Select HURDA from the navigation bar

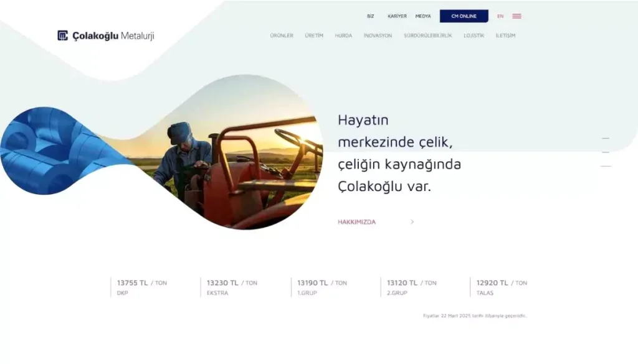pos(342,36)
